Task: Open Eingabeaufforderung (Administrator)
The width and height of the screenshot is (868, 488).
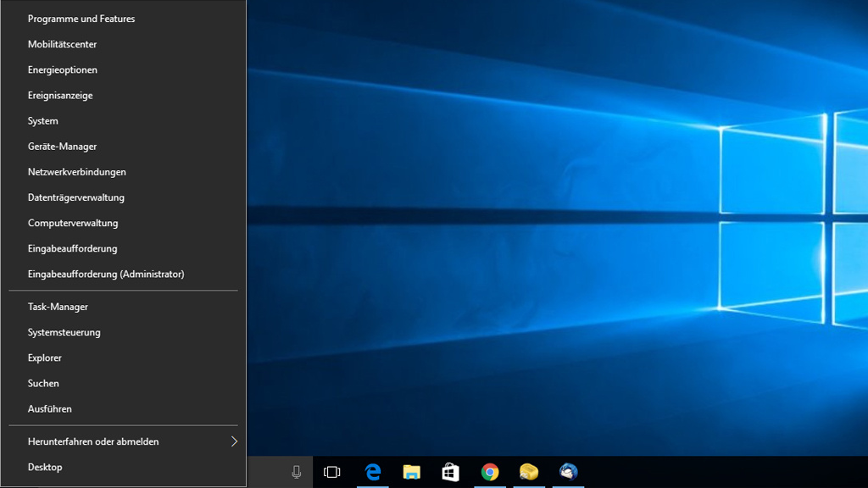Action: pos(106,274)
